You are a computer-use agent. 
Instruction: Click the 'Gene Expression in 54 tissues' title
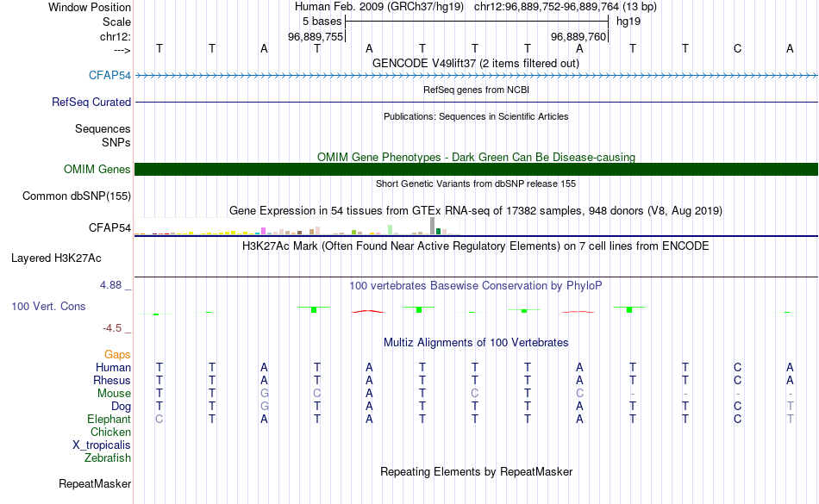click(476, 211)
